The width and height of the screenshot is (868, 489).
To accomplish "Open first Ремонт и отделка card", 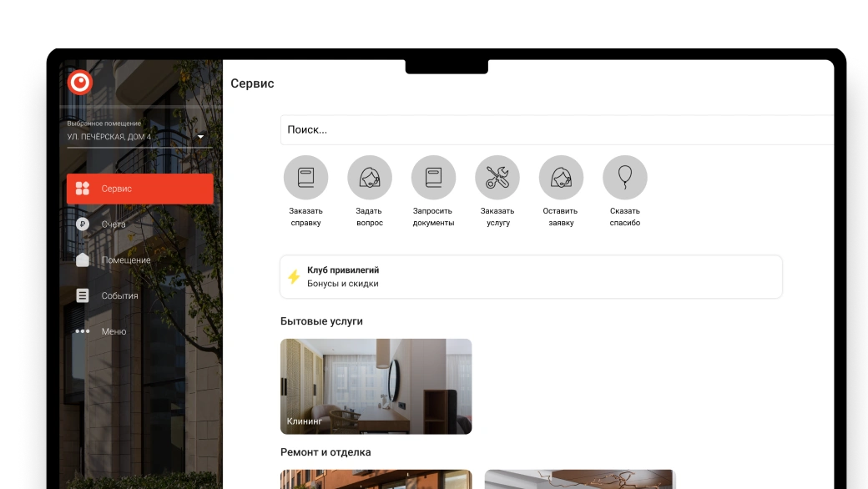I will (376, 479).
